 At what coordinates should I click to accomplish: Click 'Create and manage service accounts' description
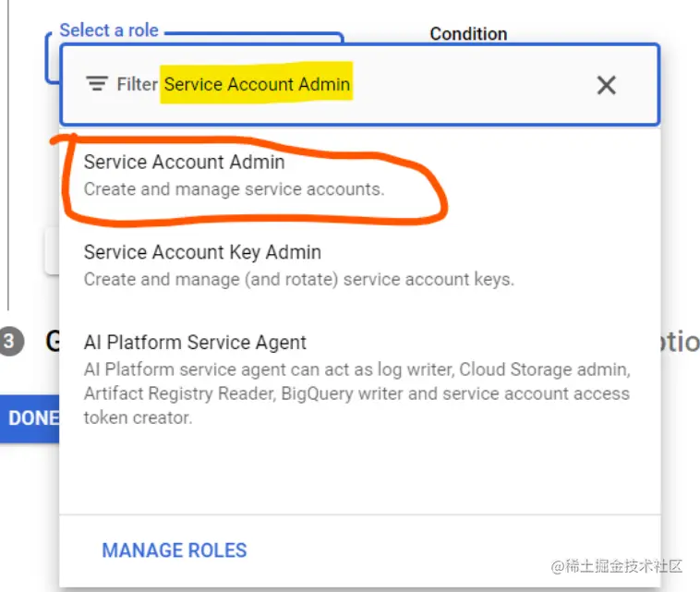[x=234, y=189]
